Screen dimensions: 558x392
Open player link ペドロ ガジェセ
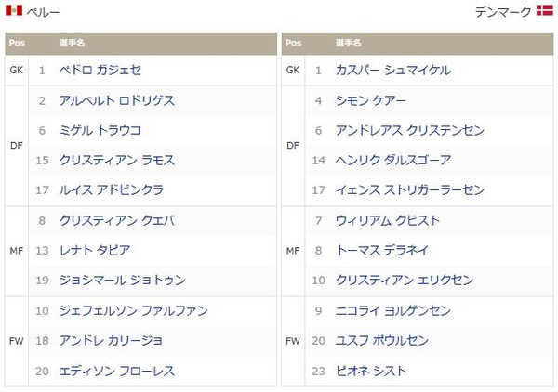pyautogui.click(x=100, y=70)
